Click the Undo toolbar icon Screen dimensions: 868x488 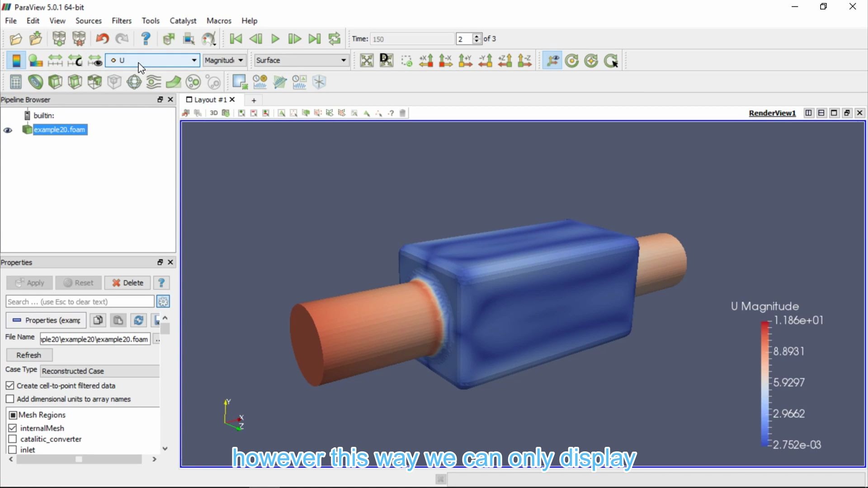[102, 39]
